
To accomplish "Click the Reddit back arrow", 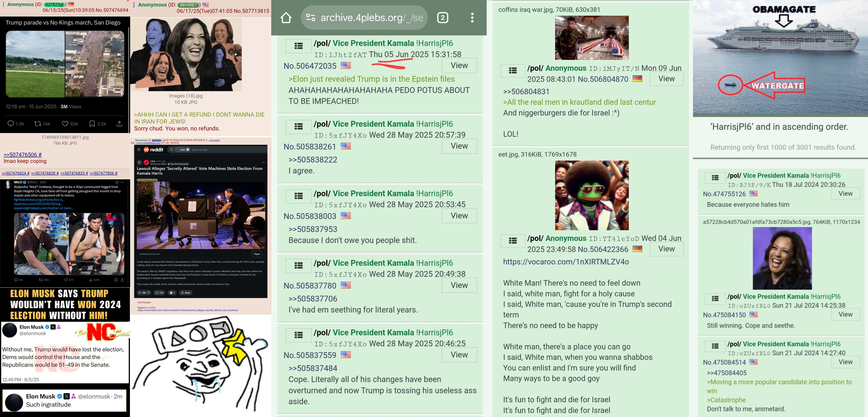I will [x=139, y=162].
